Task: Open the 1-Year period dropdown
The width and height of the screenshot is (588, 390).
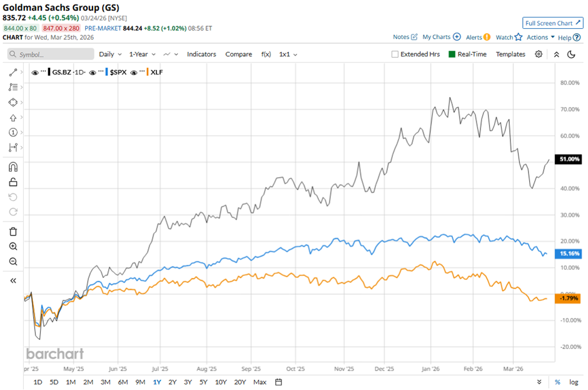Action: click(x=143, y=54)
